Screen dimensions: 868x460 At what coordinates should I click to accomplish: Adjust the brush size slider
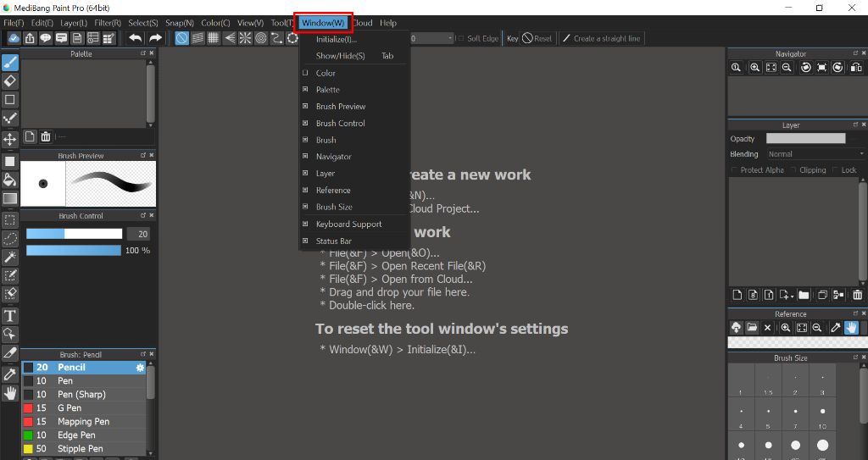[x=75, y=234]
